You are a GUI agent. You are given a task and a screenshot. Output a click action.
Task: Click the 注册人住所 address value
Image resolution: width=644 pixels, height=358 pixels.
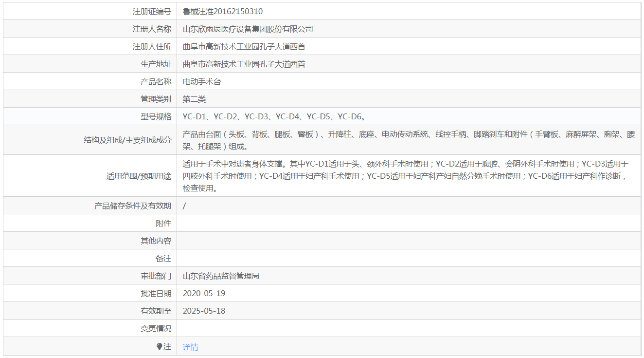tap(244, 46)
